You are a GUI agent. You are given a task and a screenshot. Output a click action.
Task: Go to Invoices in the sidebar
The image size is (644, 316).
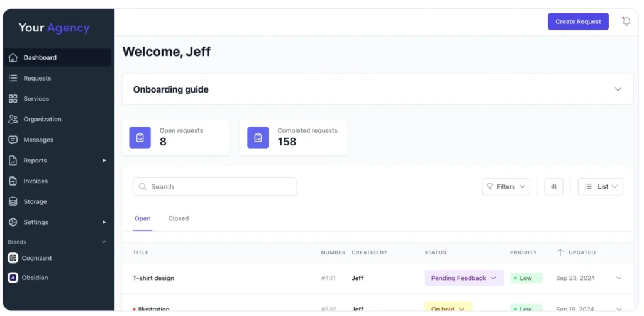tap(35, 181)
